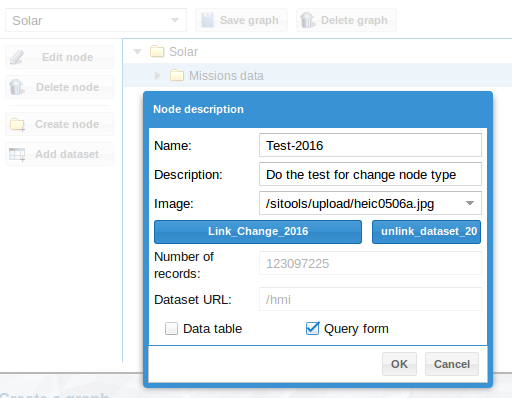Click the Delete graph trash bin icon
512x398 pixels.
[307, 20]
